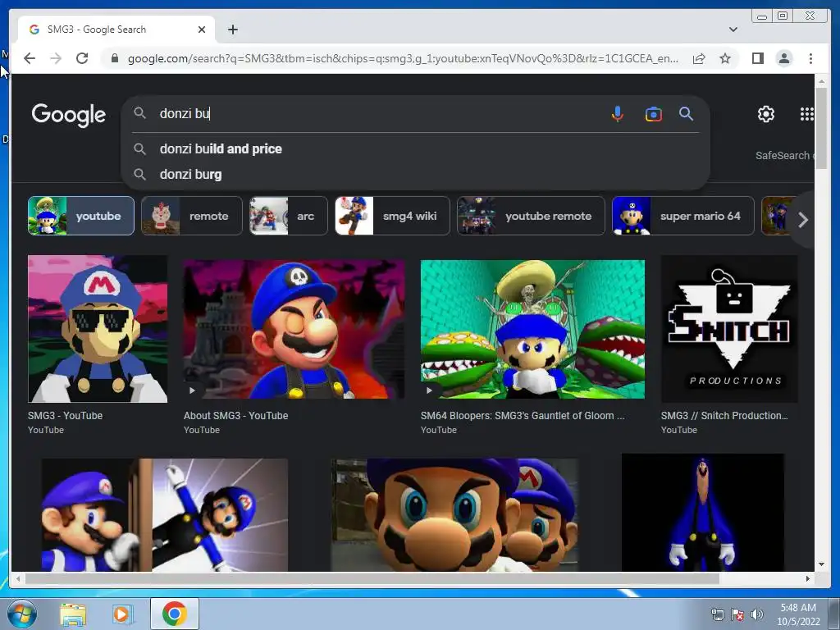Open the Google apps grid
This screenshot has height=630, width=840.
[x=806, y=113]
